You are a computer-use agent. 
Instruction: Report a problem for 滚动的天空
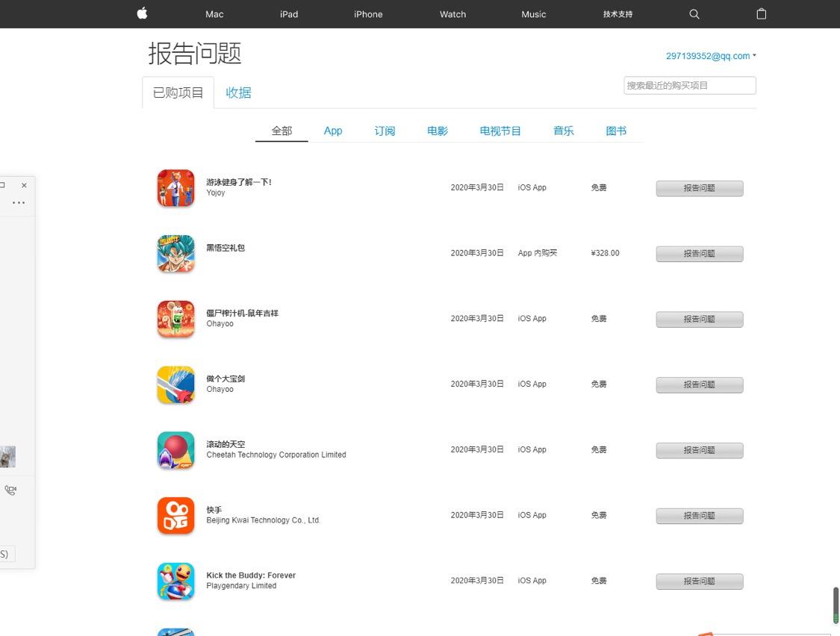(699, 450)
